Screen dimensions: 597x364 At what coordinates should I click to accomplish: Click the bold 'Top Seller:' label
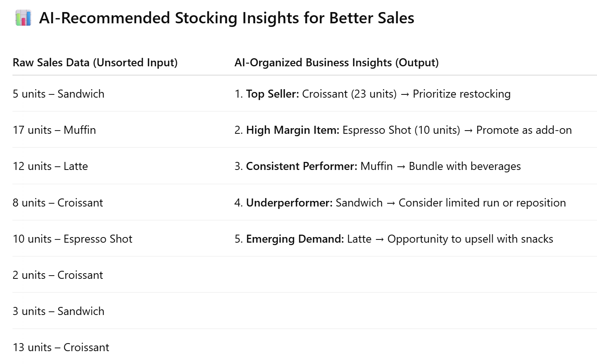click(272, 94)
